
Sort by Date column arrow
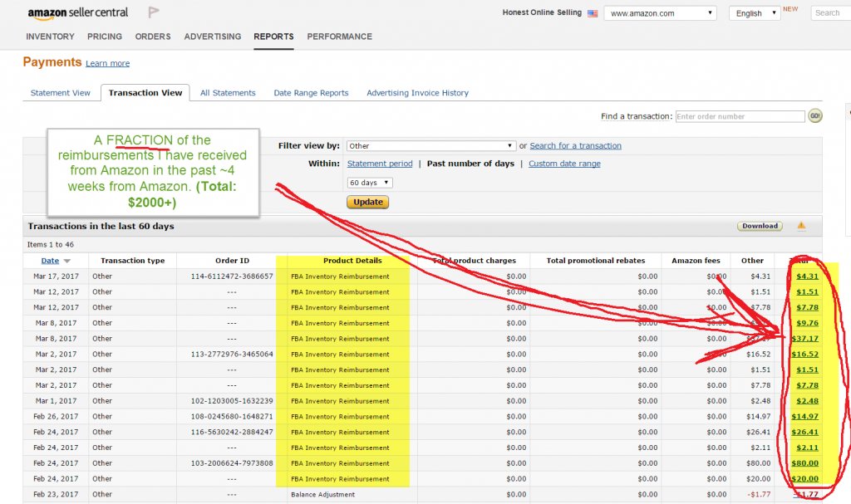coord(67,261)
